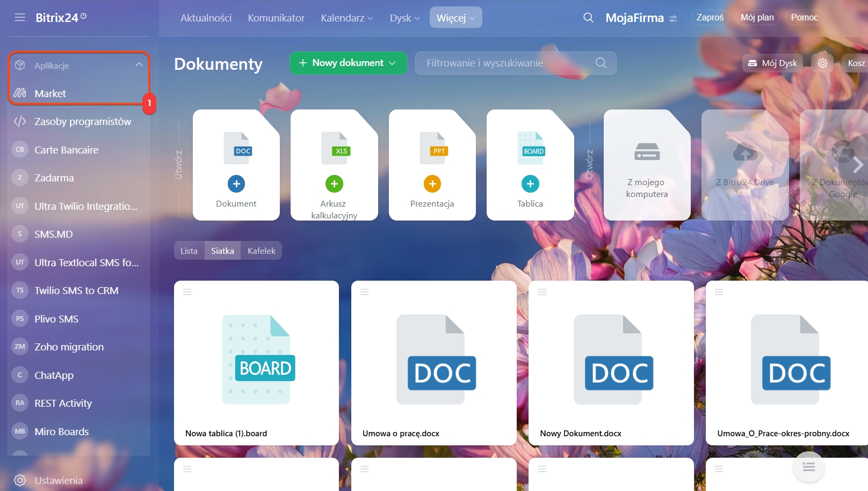This screenshot has width=868, height=491.
Task: Click the Plivo SMS PS avatar
Action: 20,319
